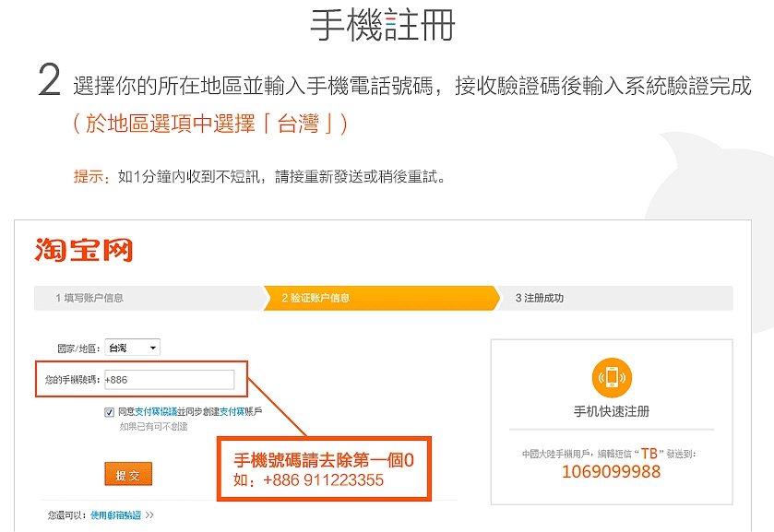This screenshot has height=532, width=774.
Task: Click the 您的手機號碼 label
Action: [72, 380]
